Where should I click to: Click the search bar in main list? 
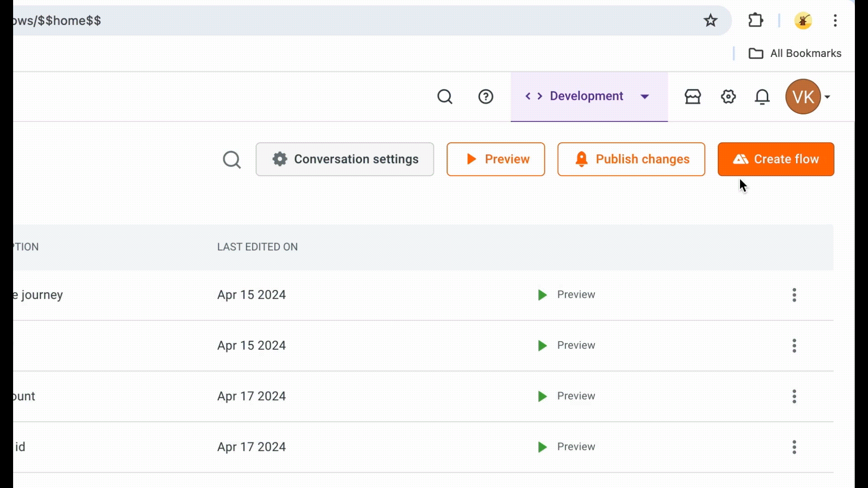232,159
